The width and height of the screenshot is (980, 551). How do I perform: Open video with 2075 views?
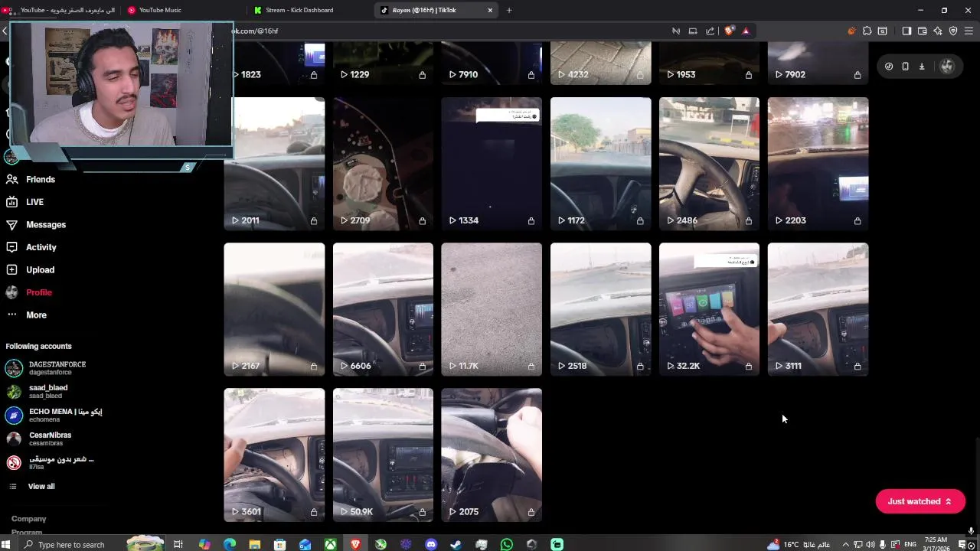(x=492, y=455)
